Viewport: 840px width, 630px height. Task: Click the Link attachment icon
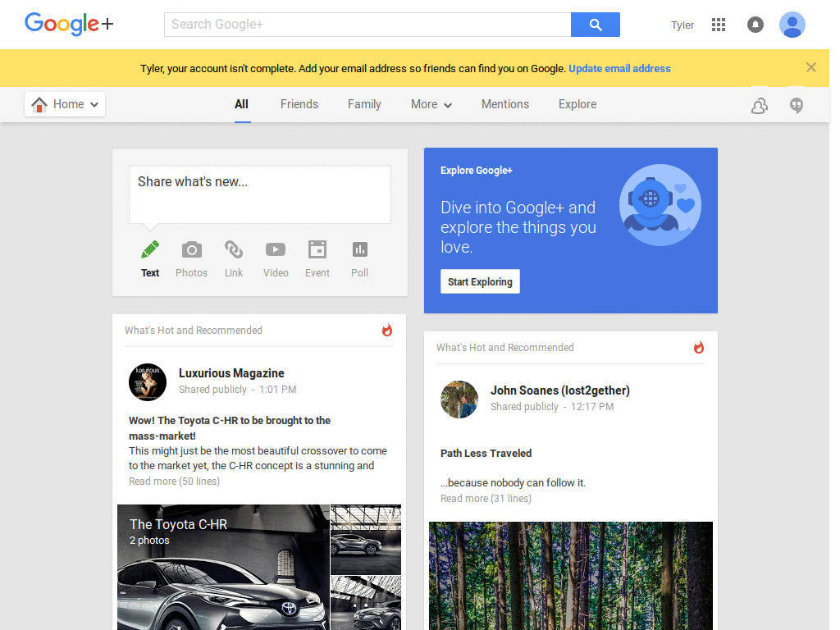click(x=233, y=250)
